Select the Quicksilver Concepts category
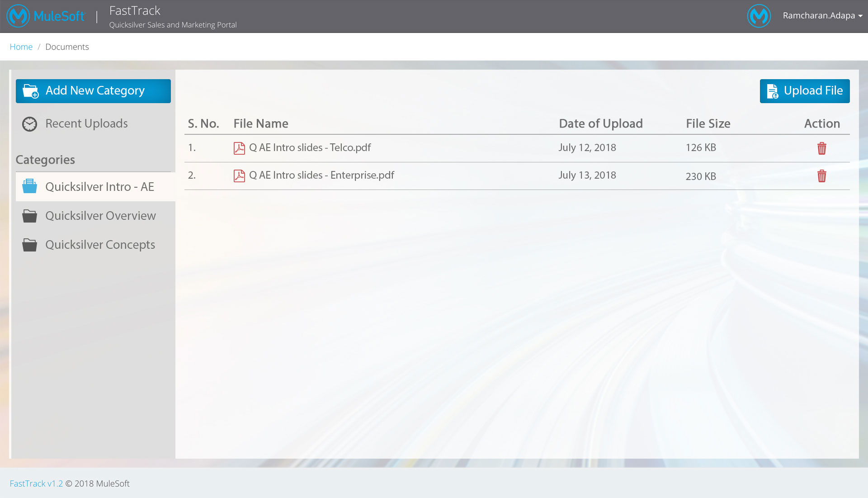868x498 pixels. click(x=100, y=245)
